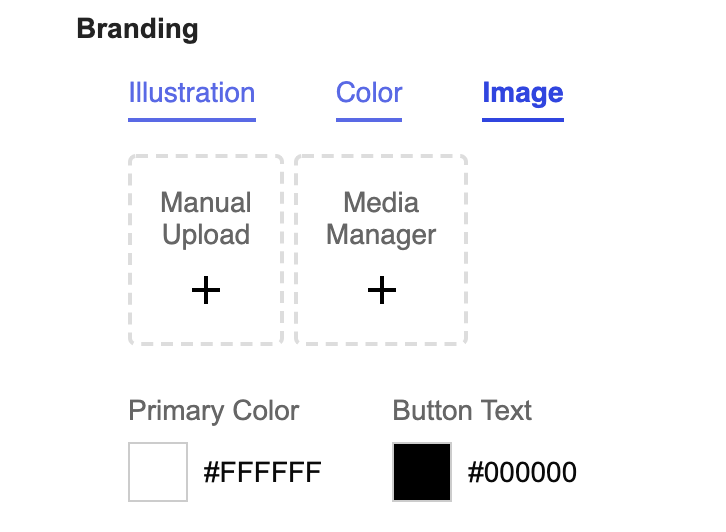
Task: Open the black Button Text swatch
Action: pos(422,472)
